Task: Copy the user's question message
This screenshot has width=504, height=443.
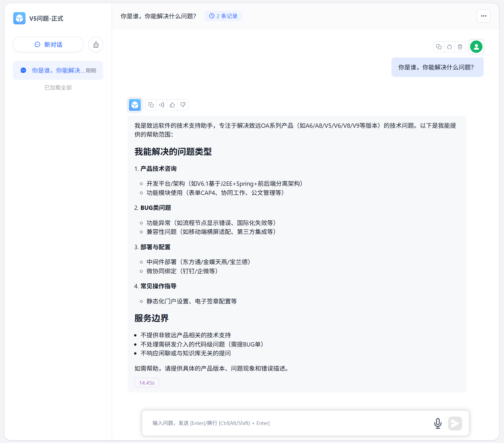Action: 439,47
